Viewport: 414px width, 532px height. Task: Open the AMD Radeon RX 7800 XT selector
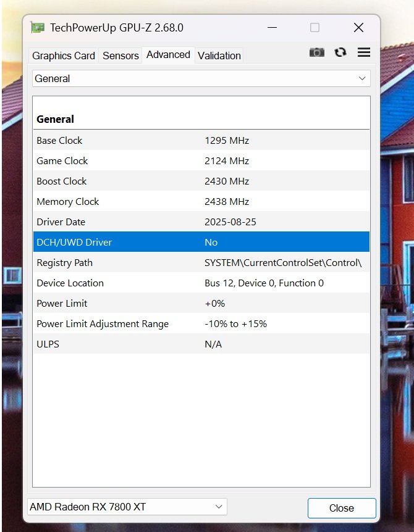[127, 507]
